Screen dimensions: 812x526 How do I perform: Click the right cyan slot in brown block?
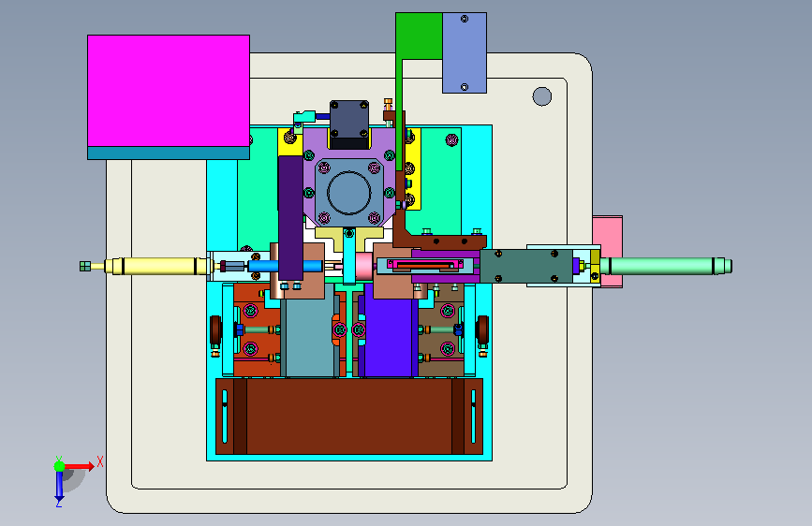[x=473, y=416]
